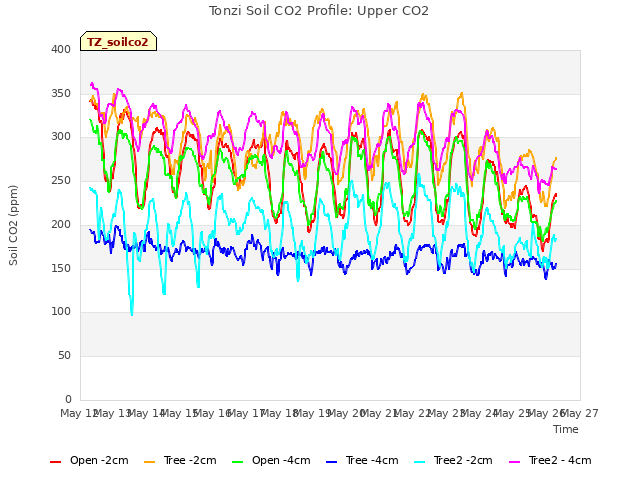This screenshot has height=480, width=640.
Task: Click the 250 y-axis tick label
Action: [61, 180]
